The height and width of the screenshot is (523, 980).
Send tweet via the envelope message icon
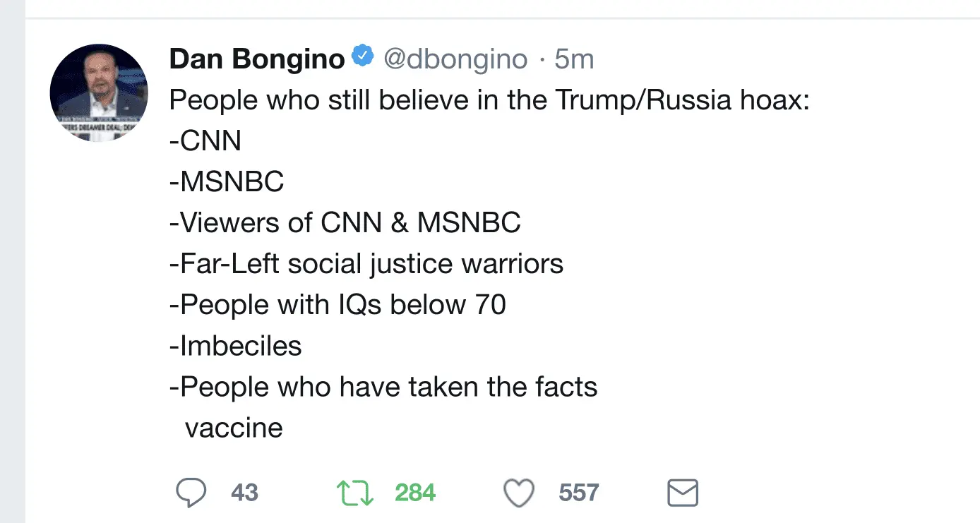(x=683, y=493)
